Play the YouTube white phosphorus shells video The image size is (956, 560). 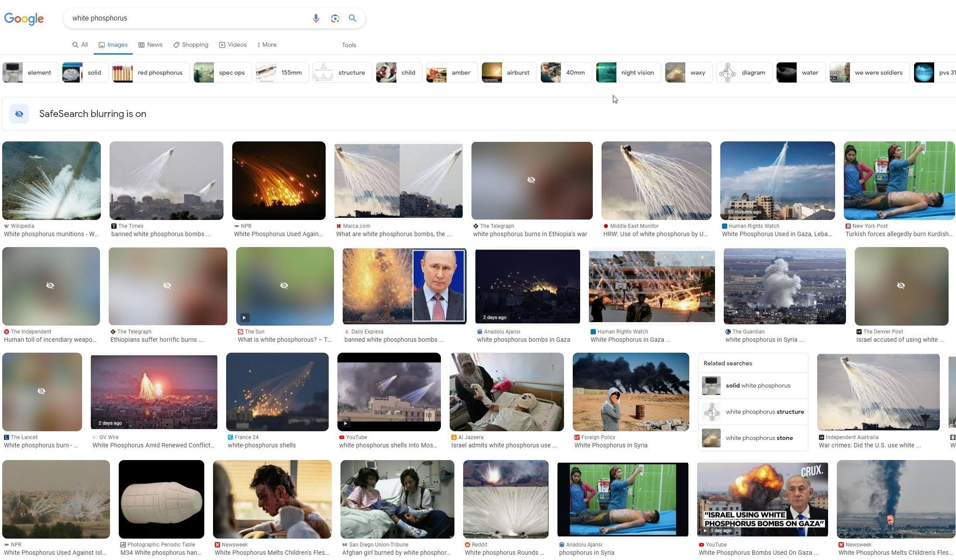coord(389,392)
